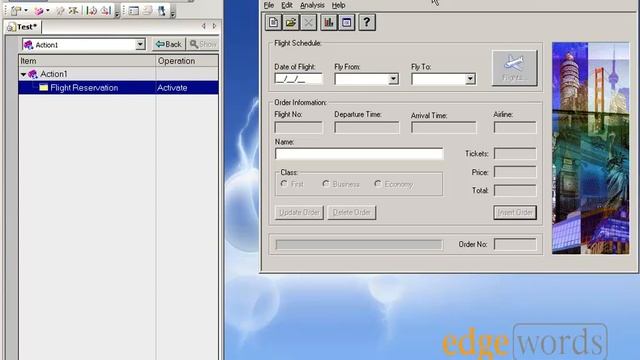
Task: Click the order progress bar
Action: tap(359, 244)
